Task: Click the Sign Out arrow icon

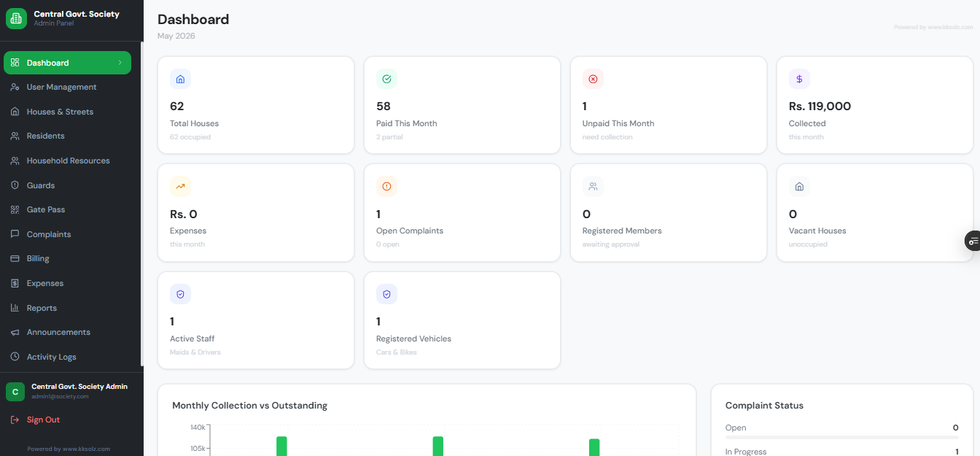Action: (x=15, y=420)
